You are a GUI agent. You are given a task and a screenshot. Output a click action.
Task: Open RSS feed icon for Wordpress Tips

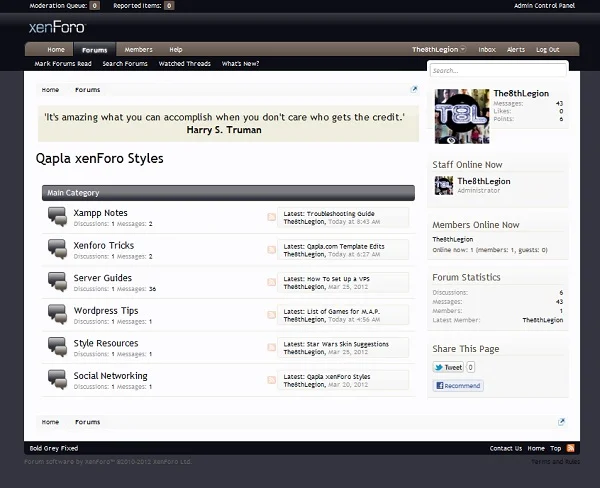pos(271,315)
